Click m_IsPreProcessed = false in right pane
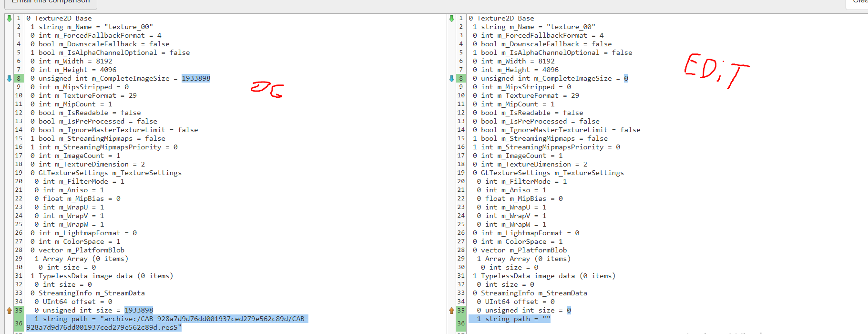 point(536,121)
